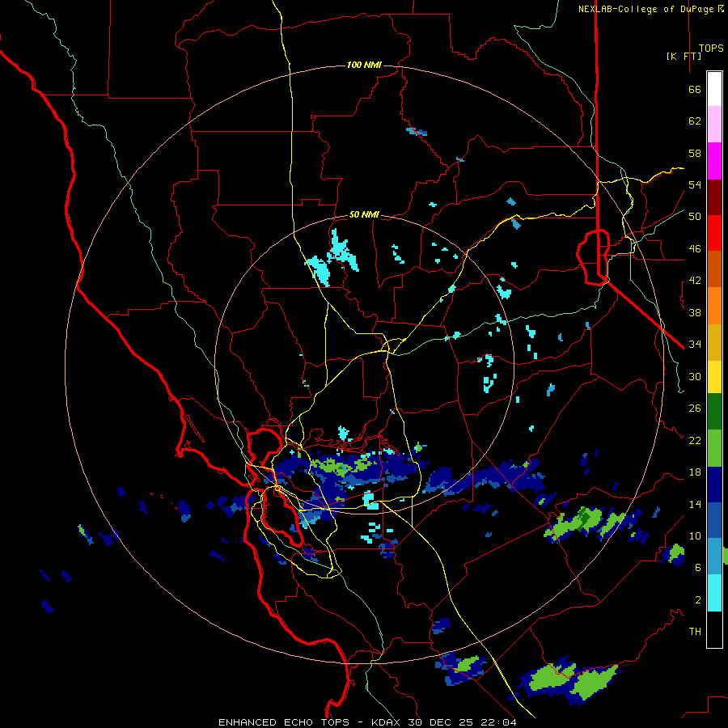Screen dimensions: 728x728
Task: Click the gold legend swatch
Action: coord(714,342)
